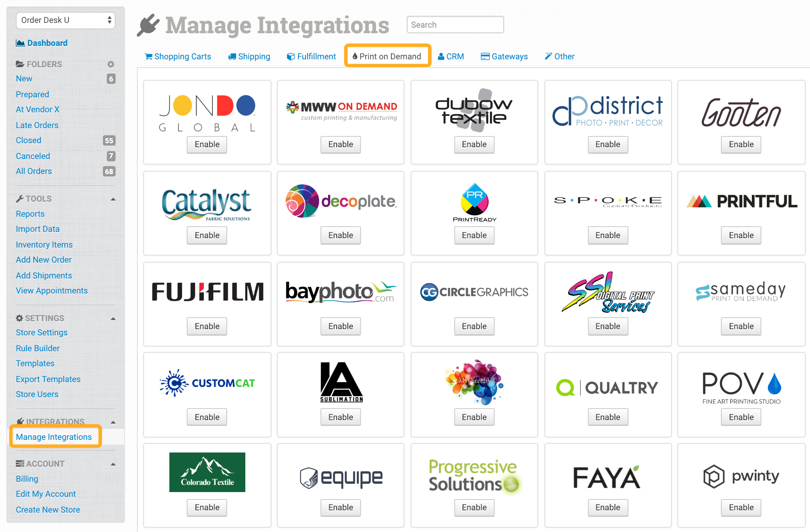Open the Create New Store link
The height and width of the screenshot is (532, 810).
click(x=47, y=509)
